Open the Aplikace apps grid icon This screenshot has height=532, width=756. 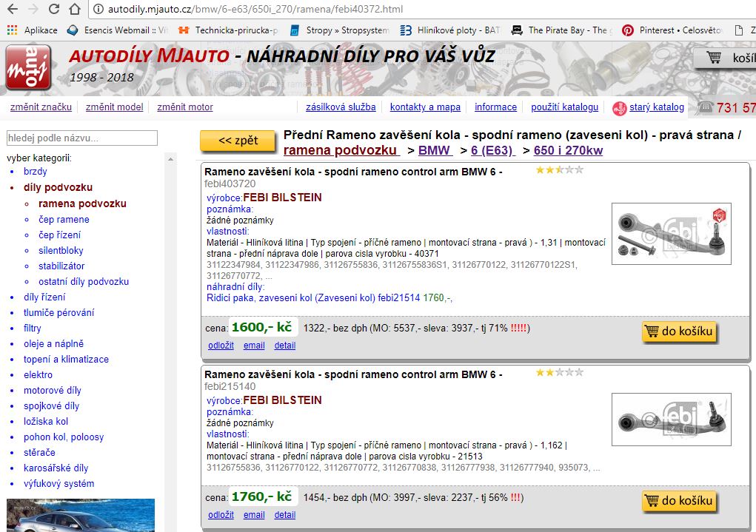[x=12, y=30]
